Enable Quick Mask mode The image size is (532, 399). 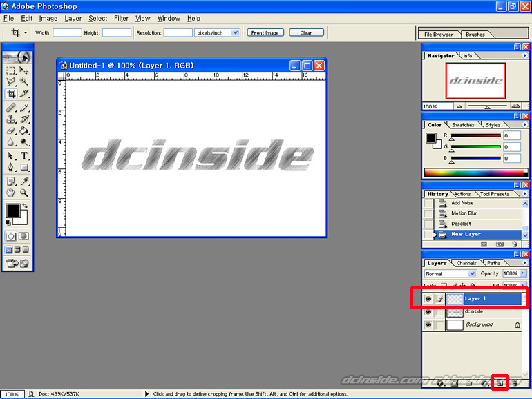pos(23,236)
